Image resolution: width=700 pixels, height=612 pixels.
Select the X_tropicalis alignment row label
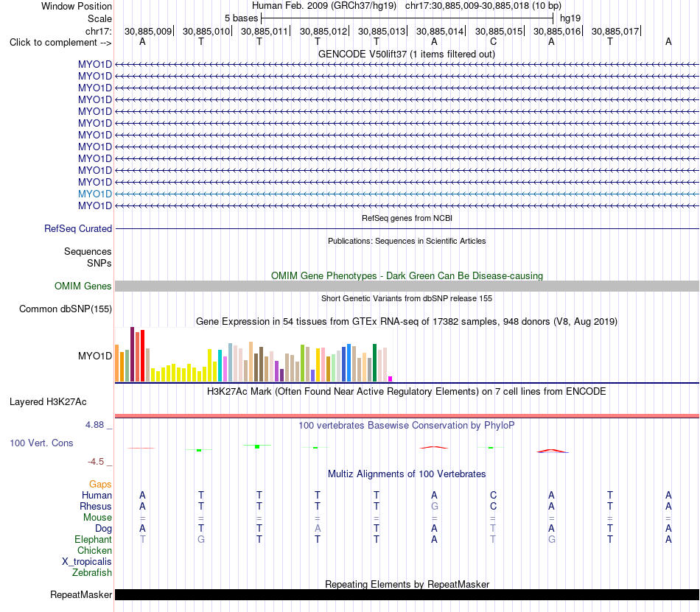[87, 562]
